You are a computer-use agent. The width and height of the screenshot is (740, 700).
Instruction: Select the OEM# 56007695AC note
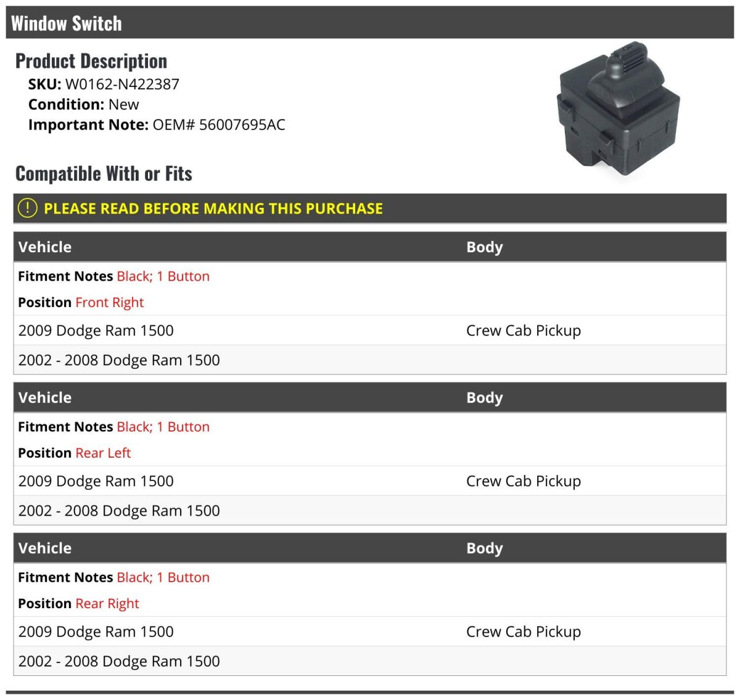coord(219,125)
